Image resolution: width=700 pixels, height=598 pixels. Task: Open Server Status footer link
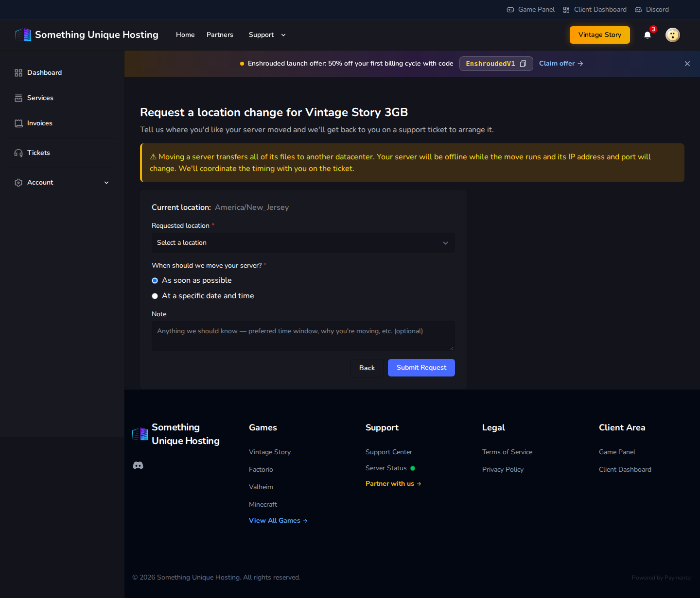point(390,468)
